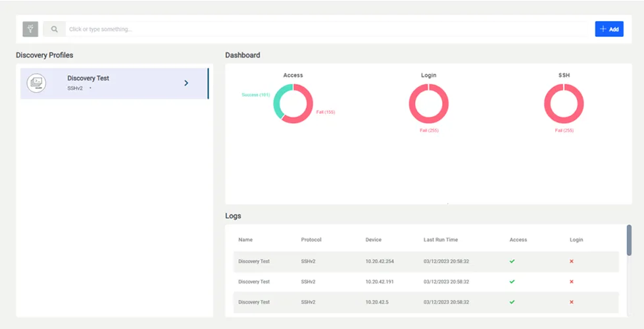Image resolution: width=644 pixels, height=329 pixels.
Task: Click Access checkmark for 10.20.42.254 row
Action: pyautogui.click(x=512, y=261)
